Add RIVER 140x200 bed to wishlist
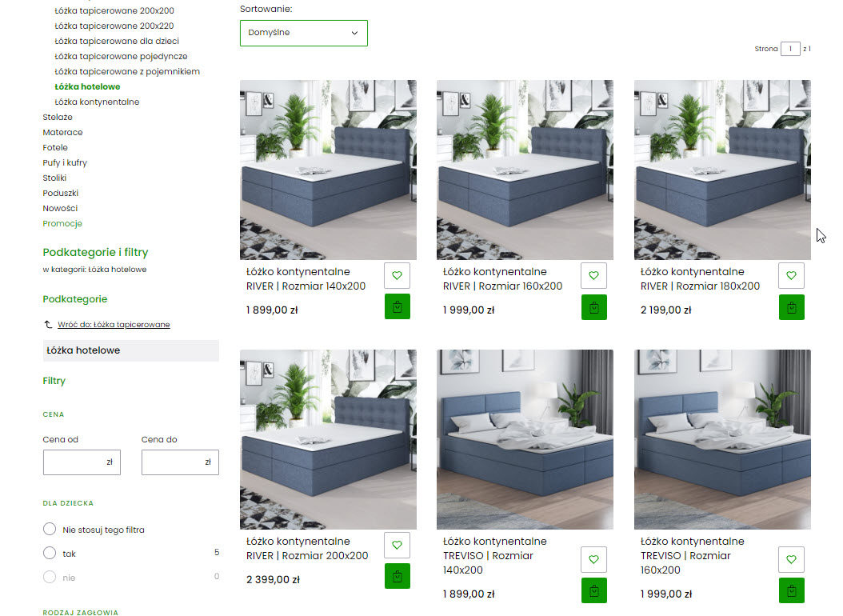843x616 pixels. 397,275
